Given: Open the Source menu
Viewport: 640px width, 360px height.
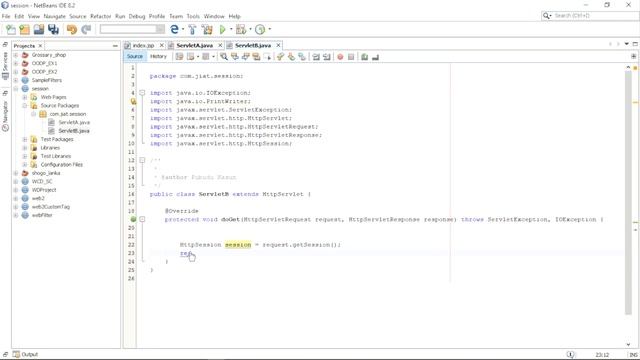Looking at the screenshot, I should pos(78,16).
